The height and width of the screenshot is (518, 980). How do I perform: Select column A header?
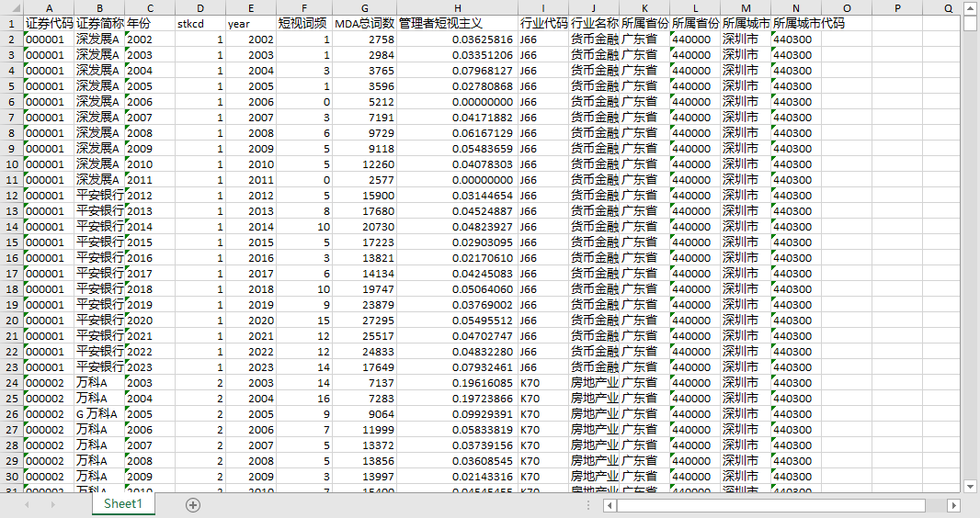click(49, 8)
